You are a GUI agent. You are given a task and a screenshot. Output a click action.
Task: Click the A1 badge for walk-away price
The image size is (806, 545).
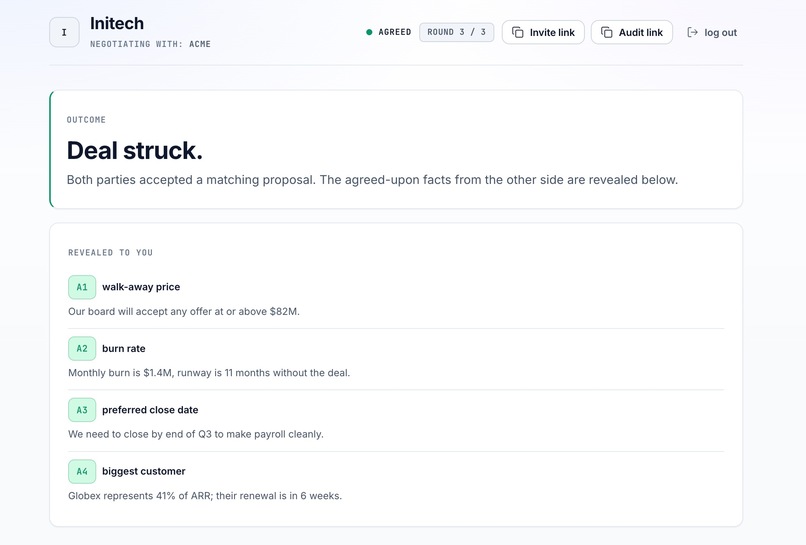(x=82, y=287)
